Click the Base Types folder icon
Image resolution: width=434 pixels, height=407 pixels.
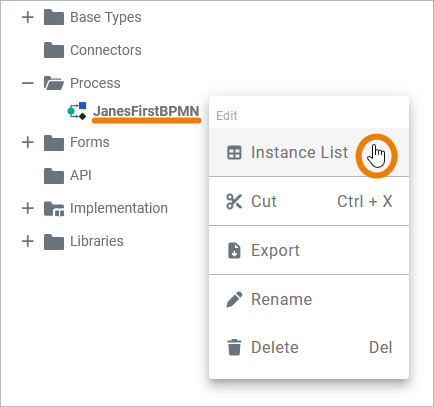click(54, 17)
